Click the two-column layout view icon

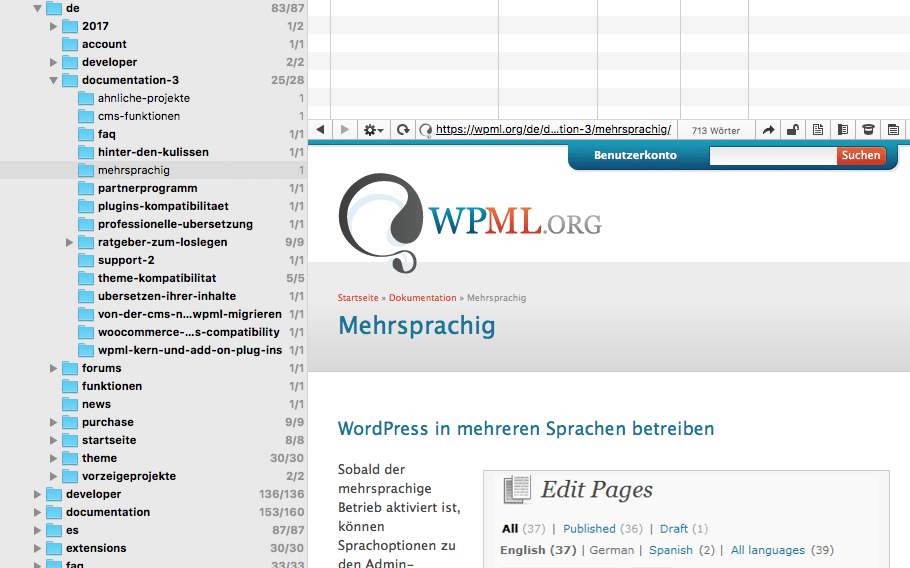843,130
